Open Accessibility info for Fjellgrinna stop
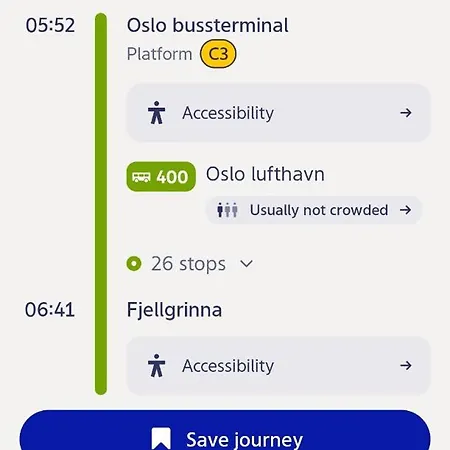Viewport: 450px width, 450px height. click(279, 366)
